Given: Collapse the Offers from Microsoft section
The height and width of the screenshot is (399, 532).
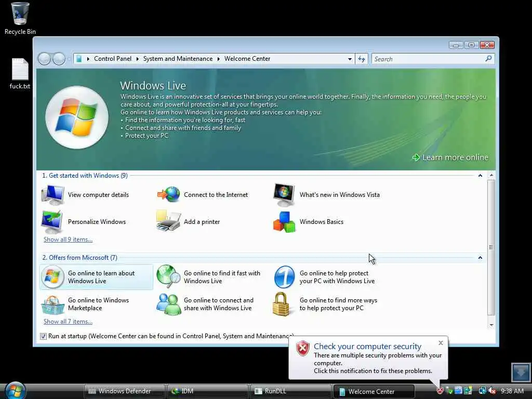Looking at the screenshot, I should (x=480, y=258).
